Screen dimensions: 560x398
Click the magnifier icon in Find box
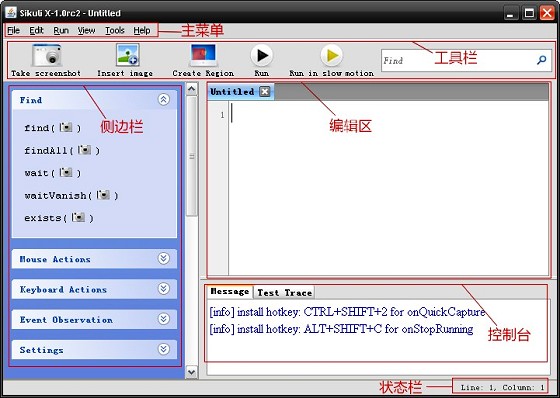541,60
